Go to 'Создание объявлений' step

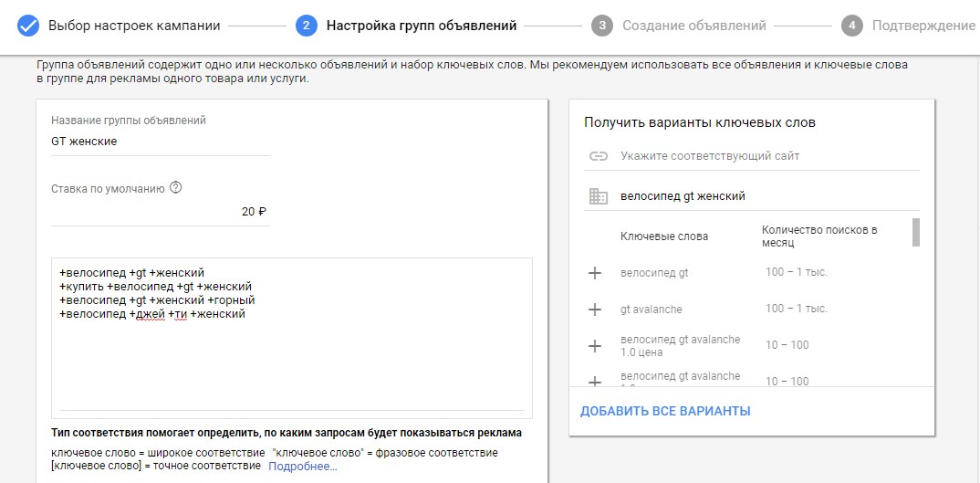[693, 26]
